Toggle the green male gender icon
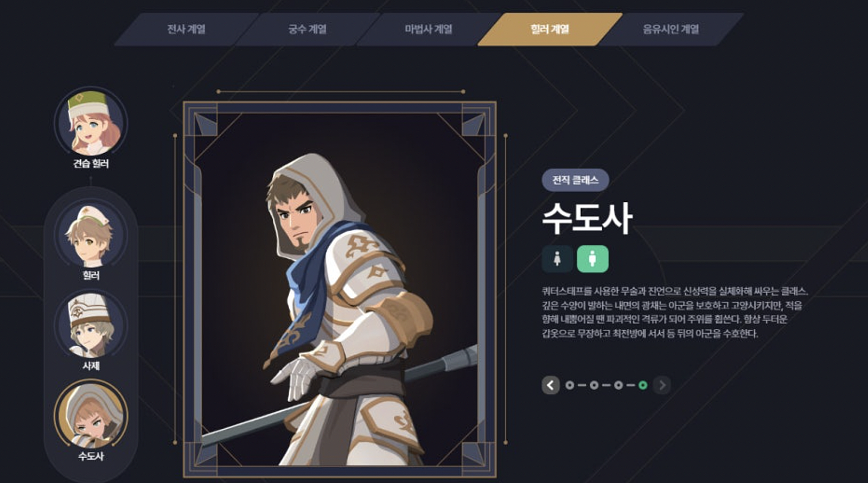Image resolution: width=868 pixels, height=483 pixels. pyautogui.click(x=592, y=259)
